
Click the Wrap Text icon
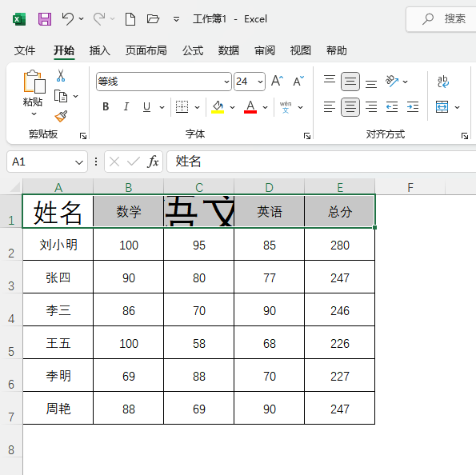pos(443,82)
